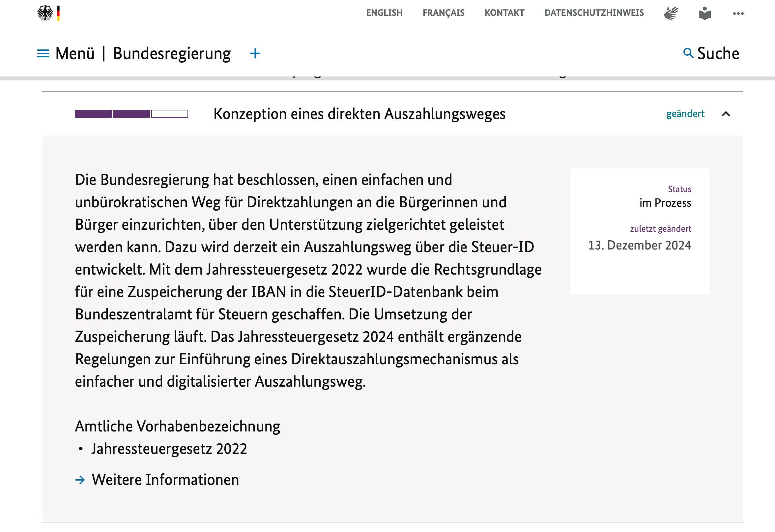
Task: Open the sign language icon
Action: pos(671,13)
